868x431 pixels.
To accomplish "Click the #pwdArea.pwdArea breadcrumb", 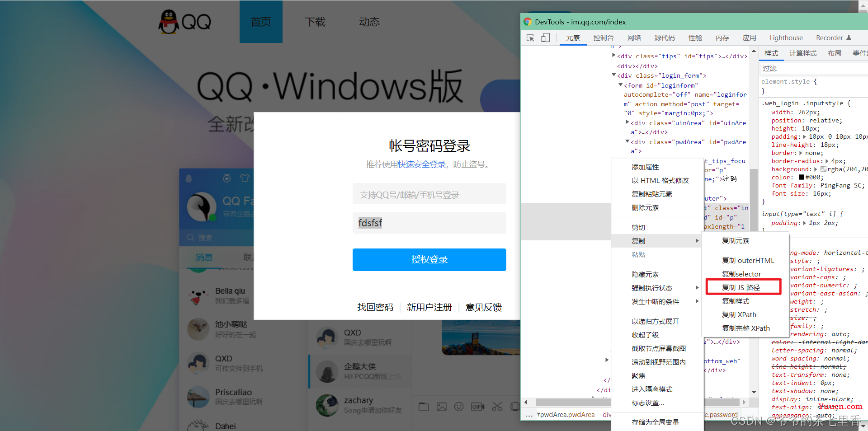I will [566, 415].
